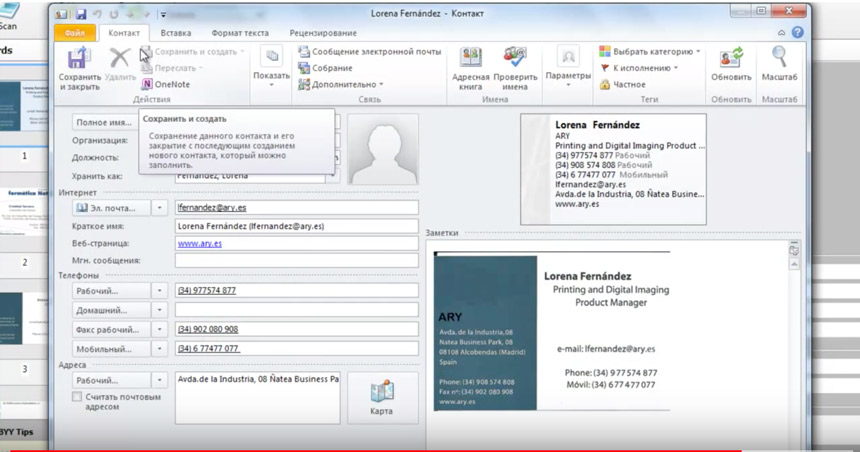
Task: Click the Краткое имя input field
Action: 297,226
